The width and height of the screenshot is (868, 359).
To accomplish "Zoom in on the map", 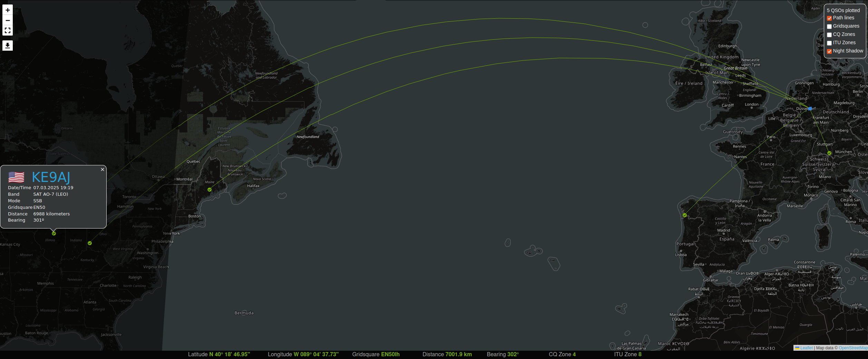I will 8,10.
